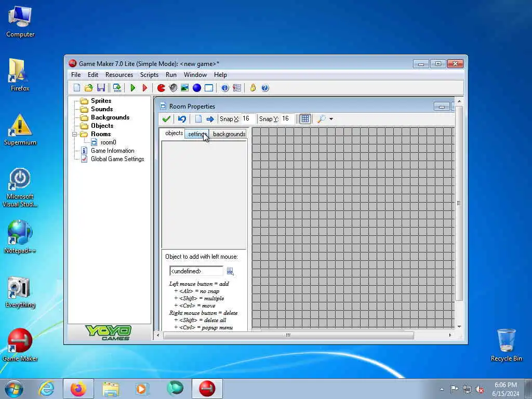The height and width of the screenshot is (399, 532).
Task: Open an existing game file
Action: point(88,88)
